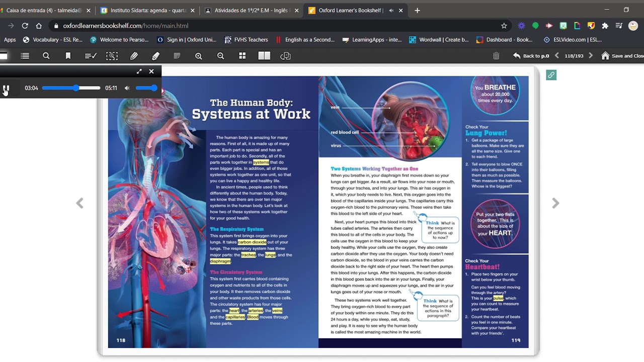
Task: Go back to previous page p.0
Action: 531,56
